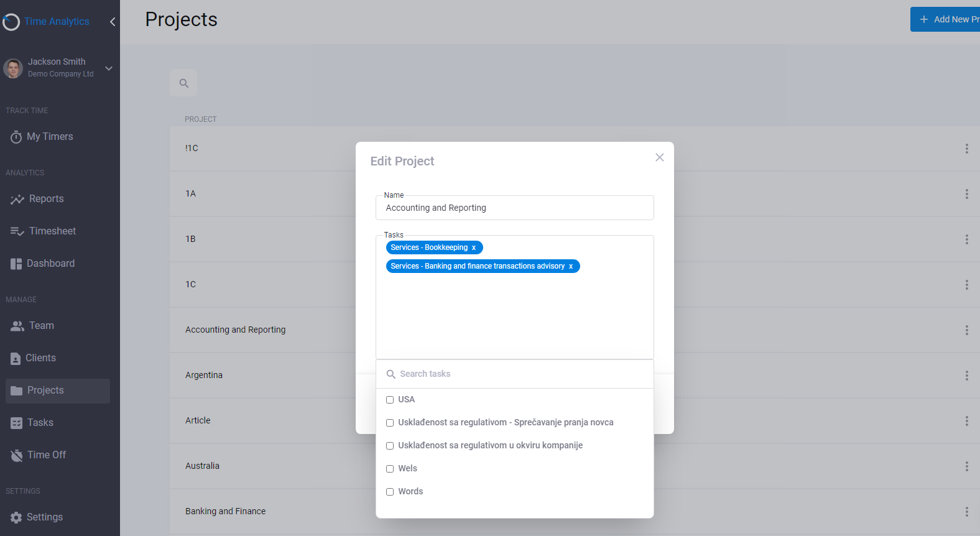
Task: Click the Timesheet checklist icon
Action: click(17, 231)
